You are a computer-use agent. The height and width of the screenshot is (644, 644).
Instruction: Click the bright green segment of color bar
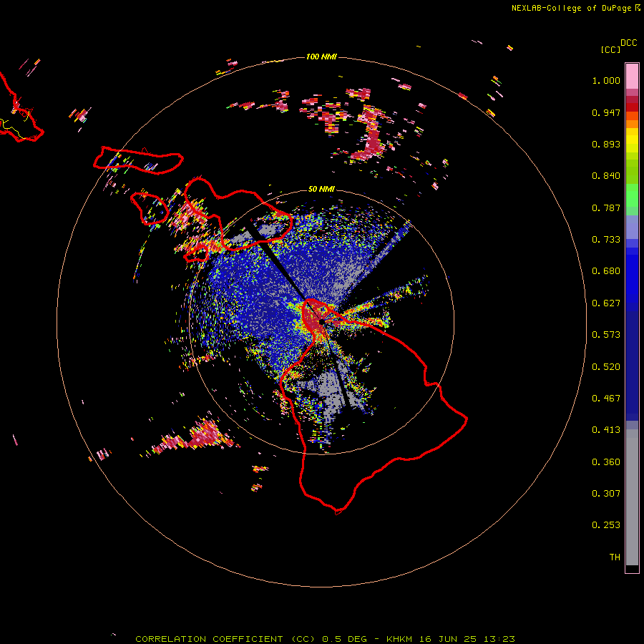(632, 195)
